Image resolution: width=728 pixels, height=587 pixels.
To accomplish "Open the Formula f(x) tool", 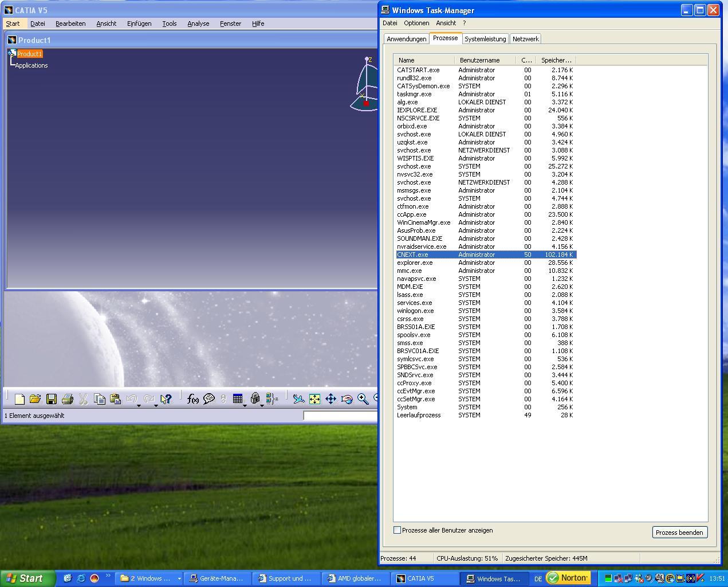I will point(193,399).
